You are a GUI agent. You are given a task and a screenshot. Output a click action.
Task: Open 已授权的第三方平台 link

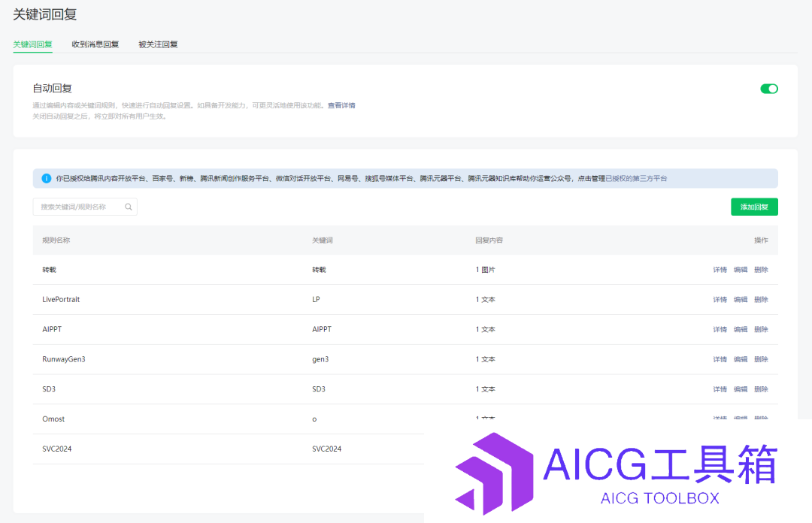coord(636,179)
